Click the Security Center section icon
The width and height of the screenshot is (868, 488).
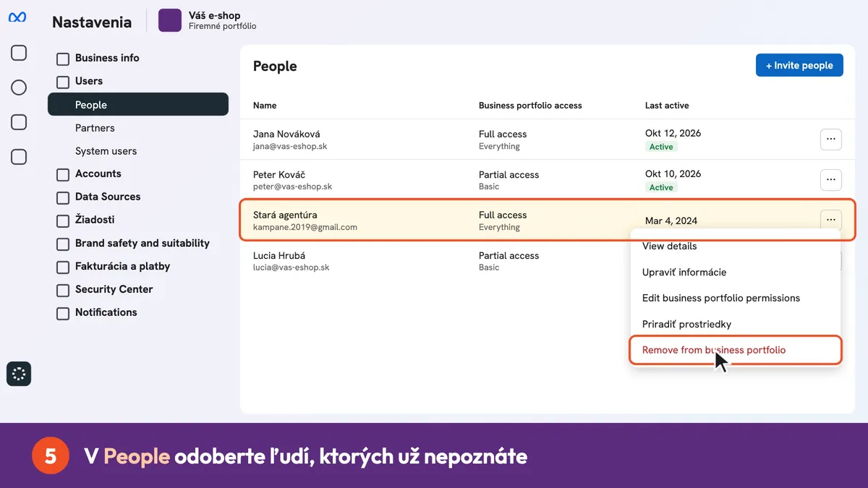(63, 290)
